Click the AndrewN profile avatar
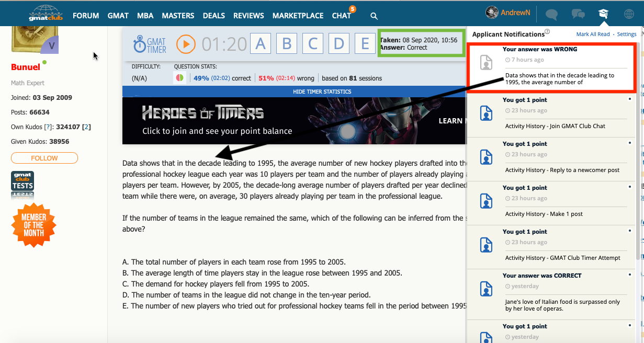Viewport: 644px width, 343px height. (x=491, y=13)
